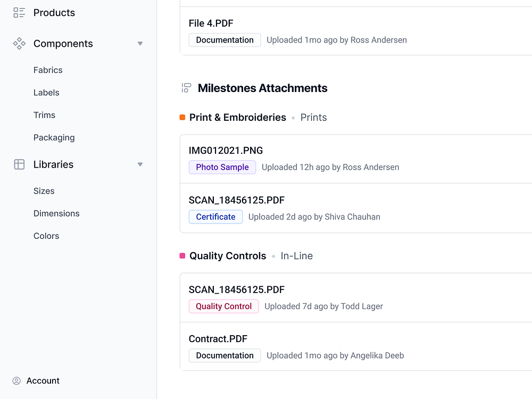Click the Certificate tag on SCAN_18456125.PDF
532x399 pixels.
tap(215, 217)
